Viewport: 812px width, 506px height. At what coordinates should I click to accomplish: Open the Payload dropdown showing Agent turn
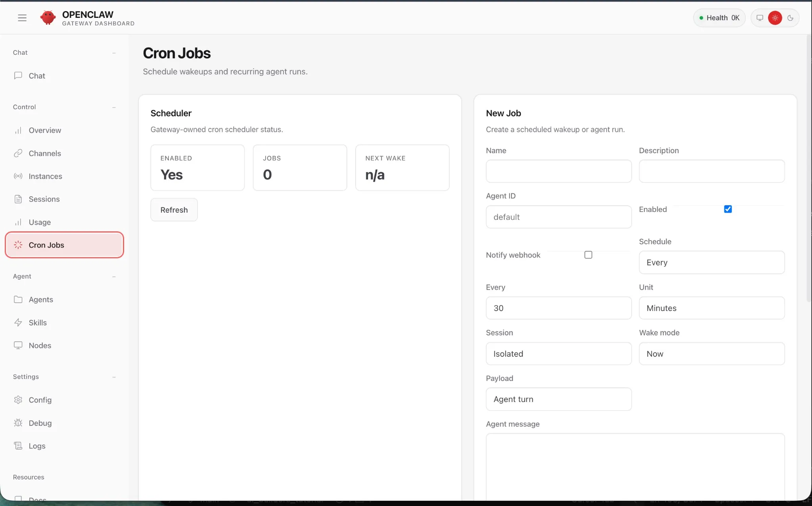pos(559,399)
